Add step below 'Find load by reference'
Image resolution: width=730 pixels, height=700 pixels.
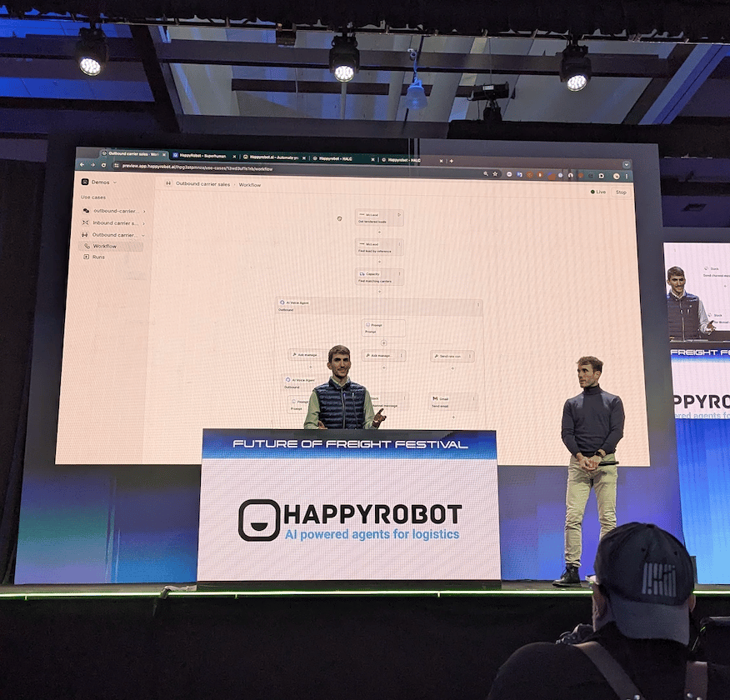379,262
